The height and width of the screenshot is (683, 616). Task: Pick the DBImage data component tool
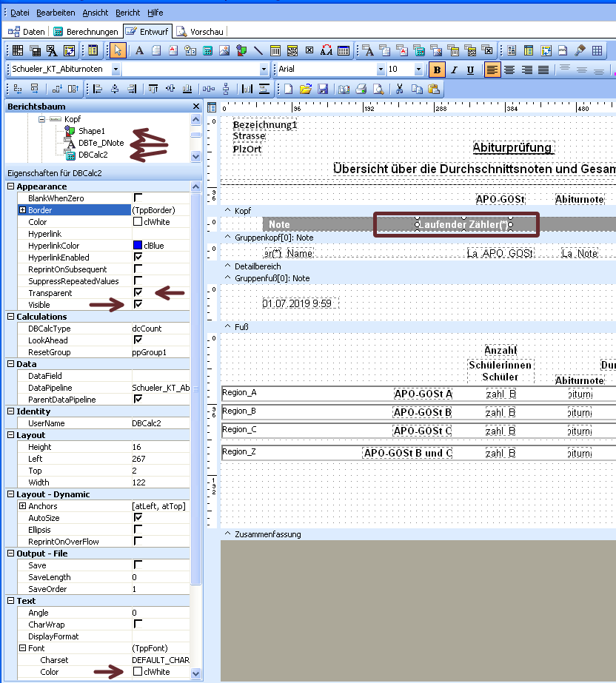[x=436, y=50]
